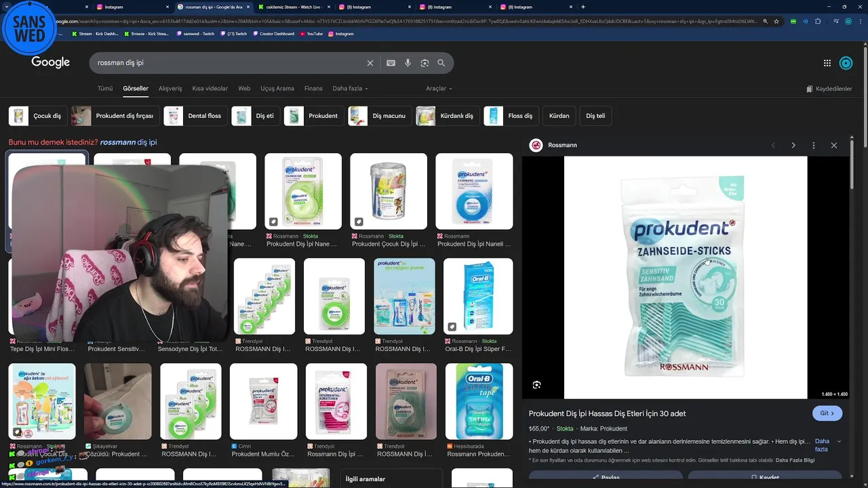The width and height of the screenshot is (868, 488).
Task: Open the Browse - Kick Stream bookmark
Action: coord(146,33)
